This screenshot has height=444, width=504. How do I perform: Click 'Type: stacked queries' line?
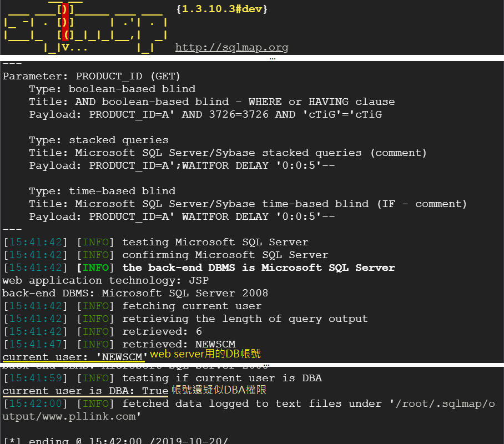99,140
